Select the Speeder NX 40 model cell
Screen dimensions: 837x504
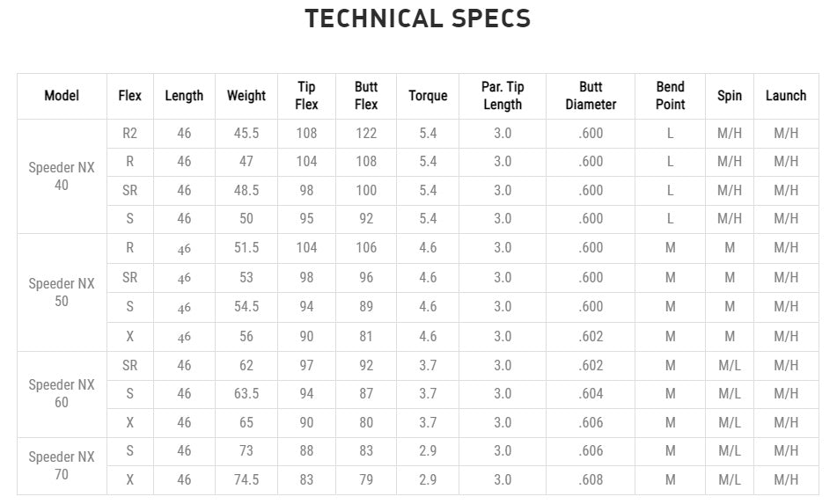point(62,176)
